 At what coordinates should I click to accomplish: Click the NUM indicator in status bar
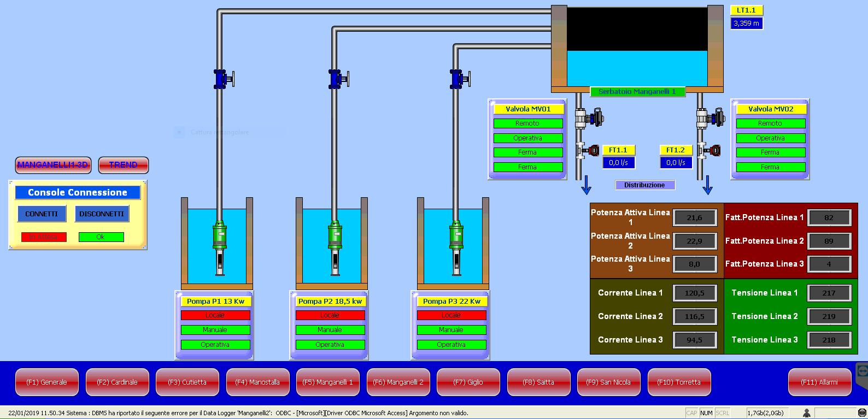[x=706, y=413]
